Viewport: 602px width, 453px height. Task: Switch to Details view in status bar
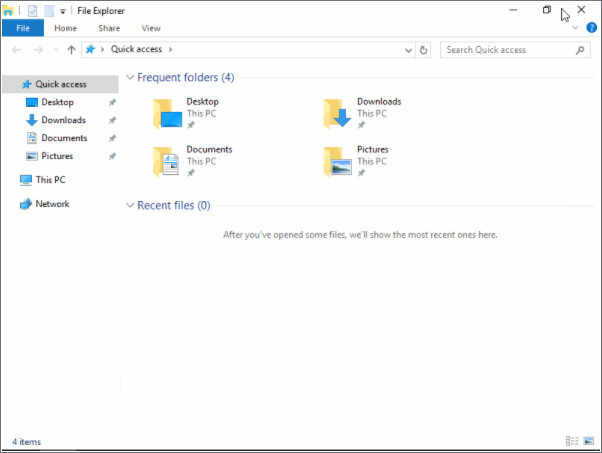tap(572, 441)
